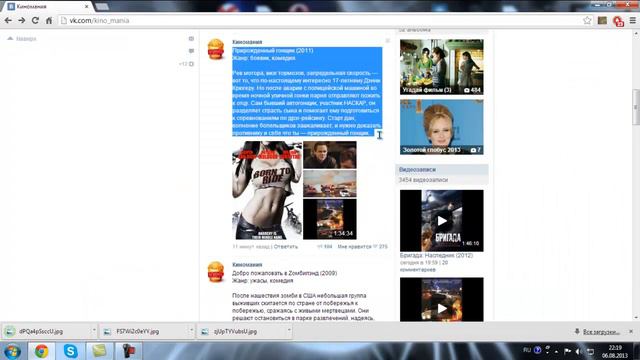
Task: Open a new browser tab
Action: click(x=102, y=7)
